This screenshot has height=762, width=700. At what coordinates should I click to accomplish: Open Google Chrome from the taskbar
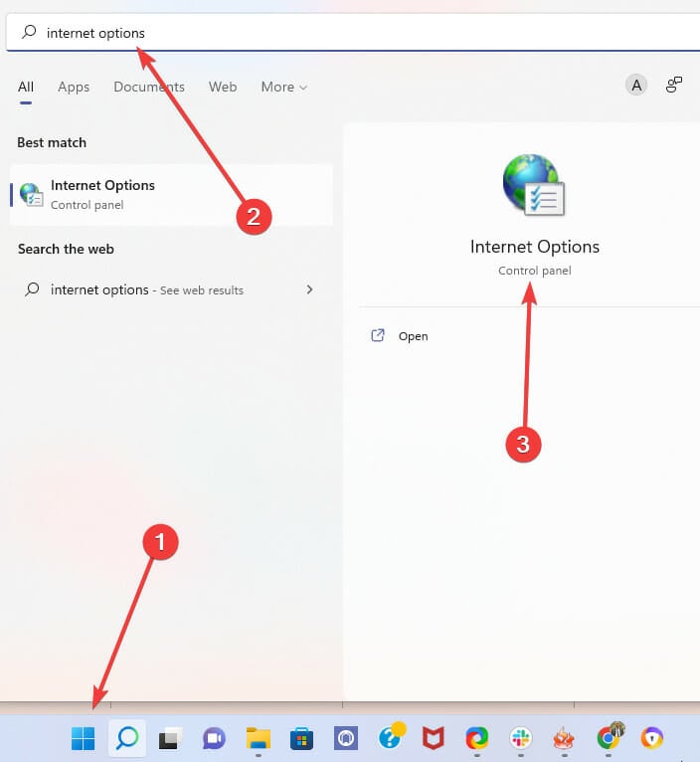(x=610, y=736)
